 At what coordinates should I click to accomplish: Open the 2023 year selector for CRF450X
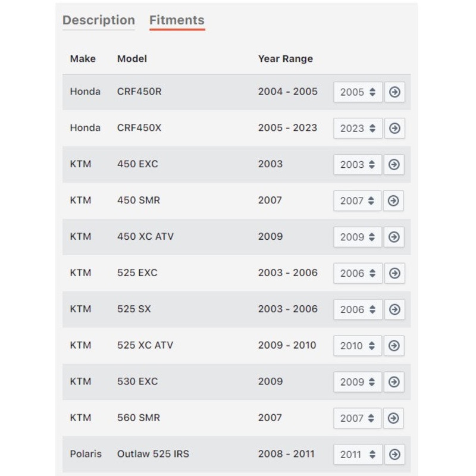358,128
